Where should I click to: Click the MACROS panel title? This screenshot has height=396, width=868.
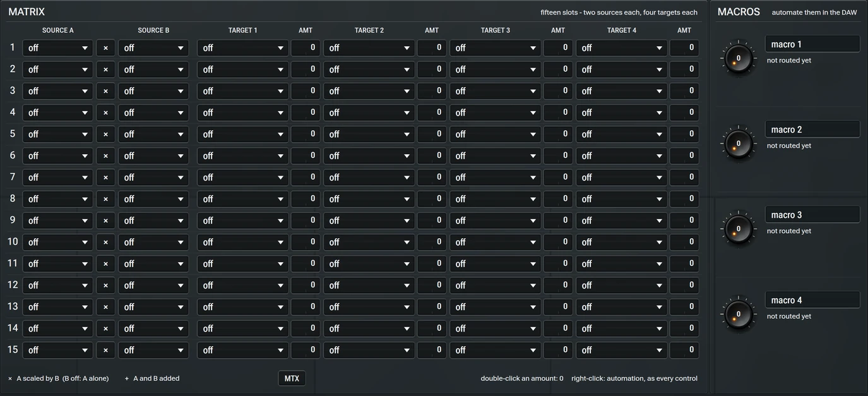739,12
